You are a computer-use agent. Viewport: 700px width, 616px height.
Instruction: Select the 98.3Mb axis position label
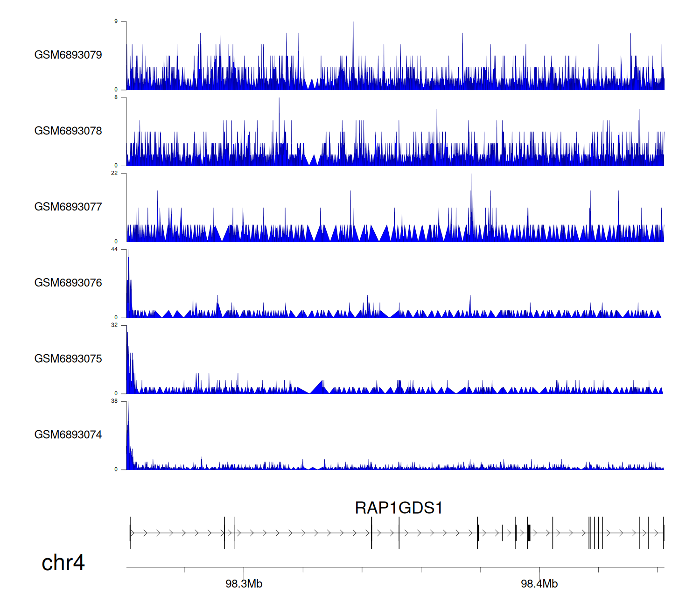[x=244, y=584]
